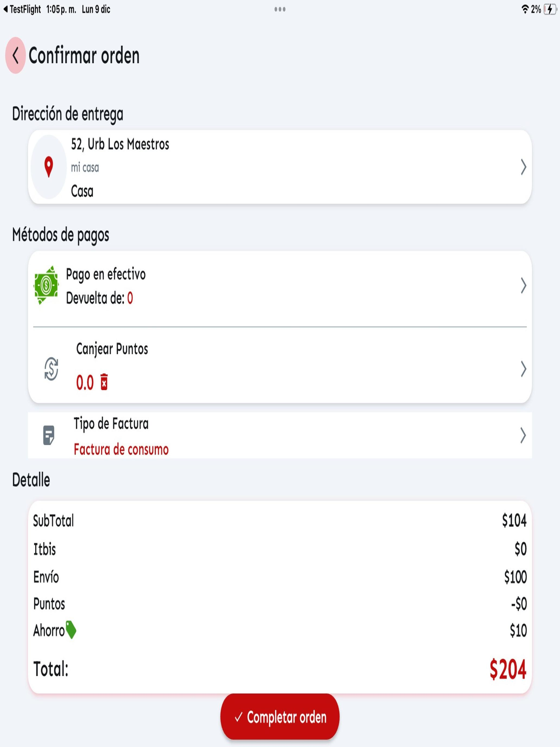Select the 52, Urb Los Maestros address
This screenshot has width=560, height=747.
pyautogui.click(x=120, y=144)
